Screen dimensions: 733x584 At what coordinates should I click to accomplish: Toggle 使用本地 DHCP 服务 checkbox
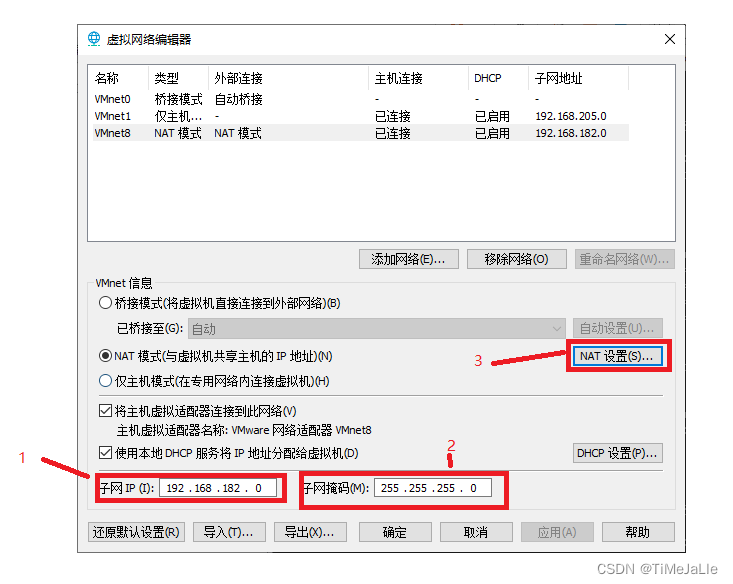(x=106, y=453)
